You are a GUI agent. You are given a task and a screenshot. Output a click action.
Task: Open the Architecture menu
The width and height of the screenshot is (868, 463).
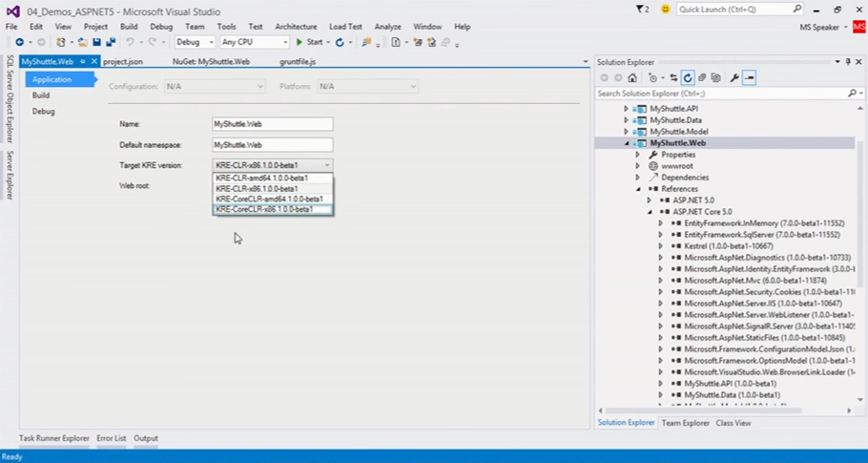coord(296,27)
